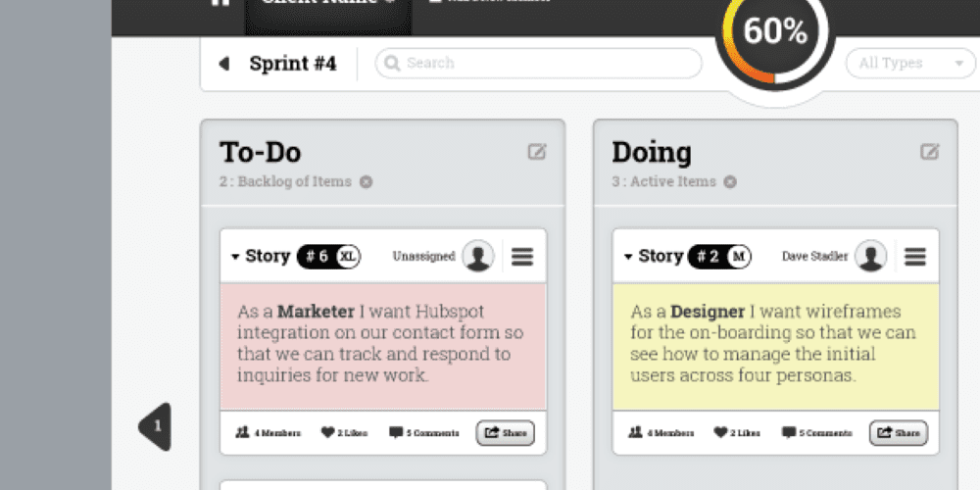980x490 pixels.
Task: Open the hamburger menu on story #2
Action: [x=915, y=256]
